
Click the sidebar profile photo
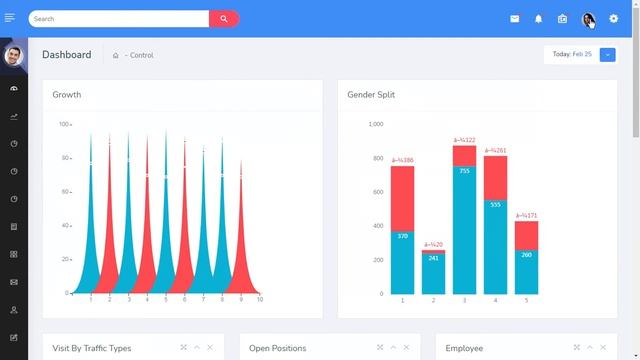click(x=13, y=56)
